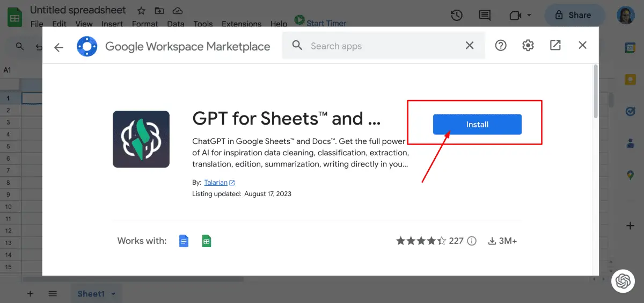Click the Google Sheets home icon
This screenshot has height=303, width=644.
pyautogui.click(x=14, y=17)
